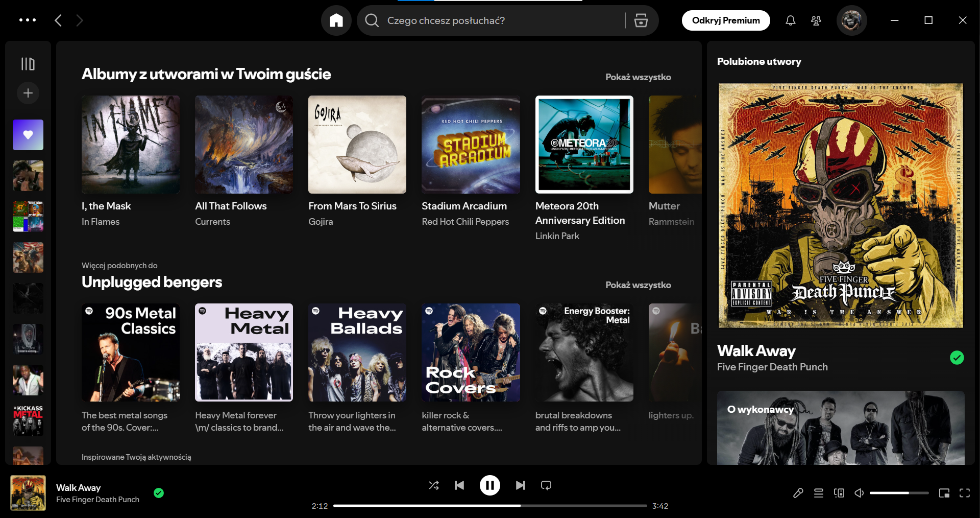Screen dimensions: 980x518
Task: Open the play queue
Action: click(x=818, y=493)
